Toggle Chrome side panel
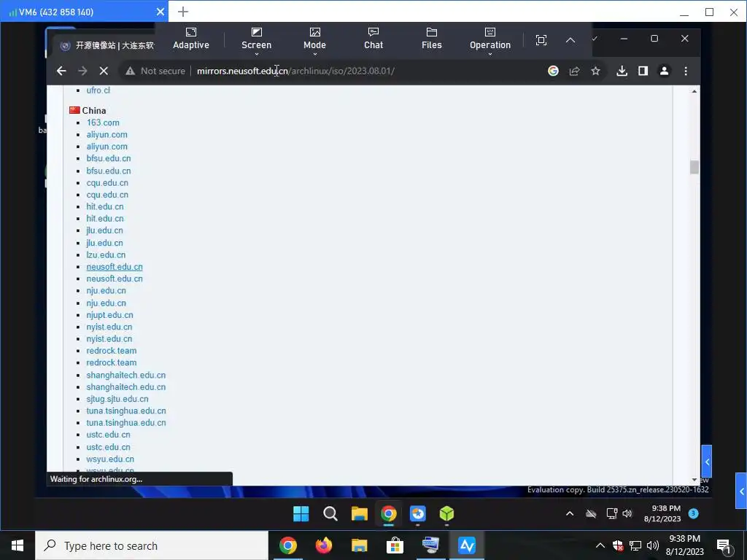 point(643,71)
